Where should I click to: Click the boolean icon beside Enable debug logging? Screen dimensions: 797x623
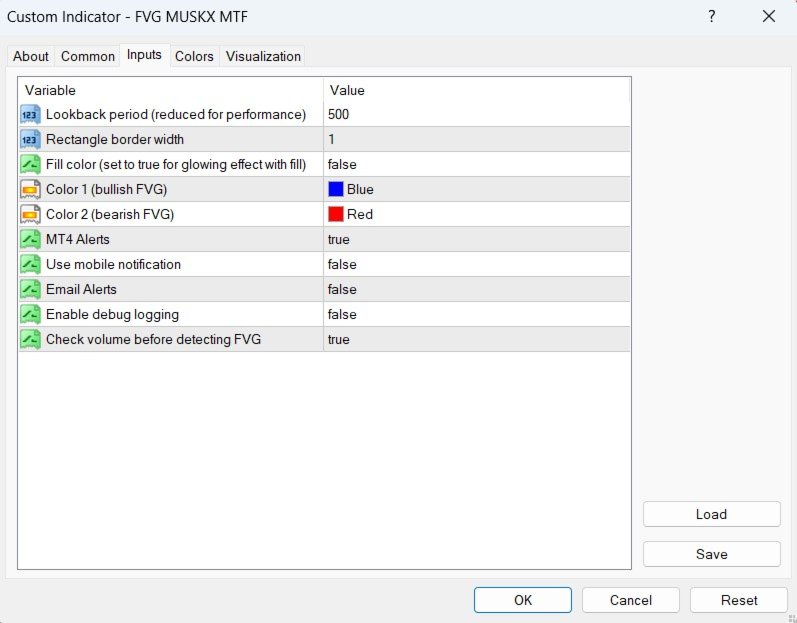[x=30, y=314]
